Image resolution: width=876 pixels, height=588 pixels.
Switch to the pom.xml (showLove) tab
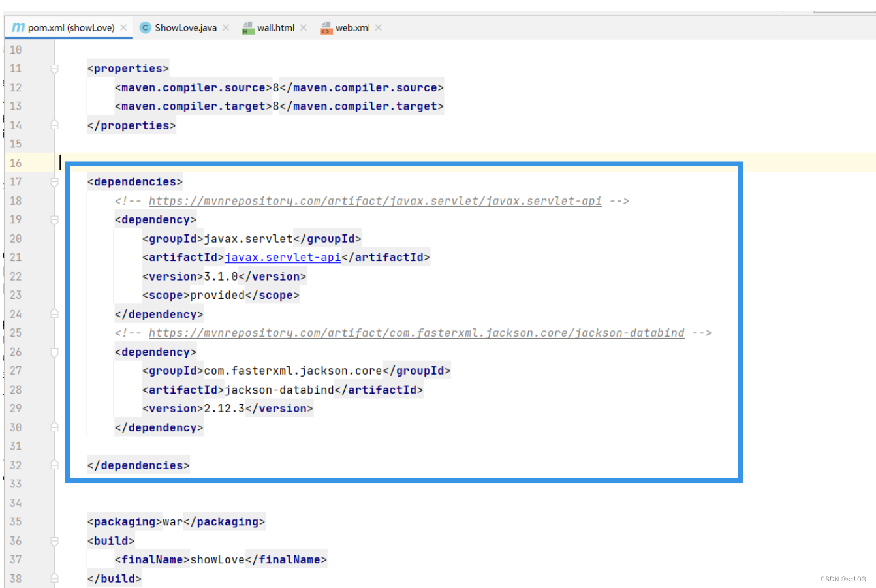point(69,27)
